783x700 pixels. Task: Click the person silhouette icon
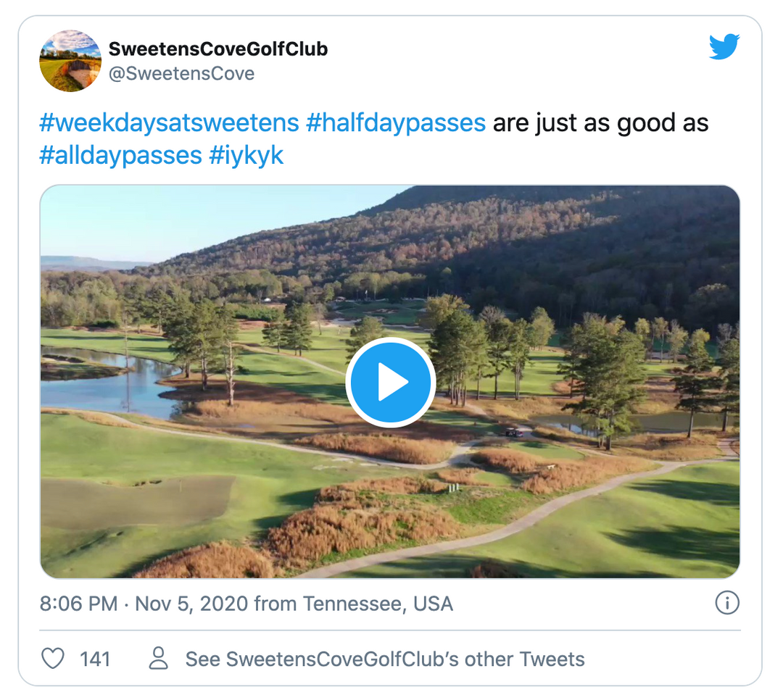click(x=158, y=659)
